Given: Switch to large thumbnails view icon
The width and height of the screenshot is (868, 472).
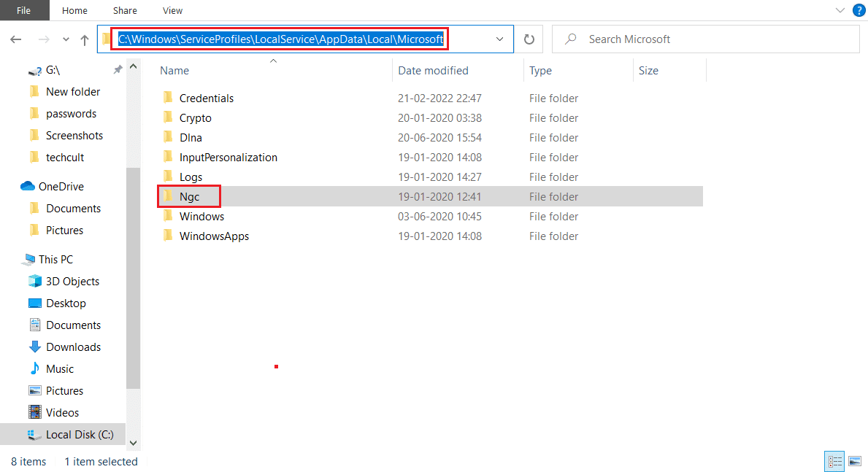Looking at the screenshot, I should click(x=855, y=461).
